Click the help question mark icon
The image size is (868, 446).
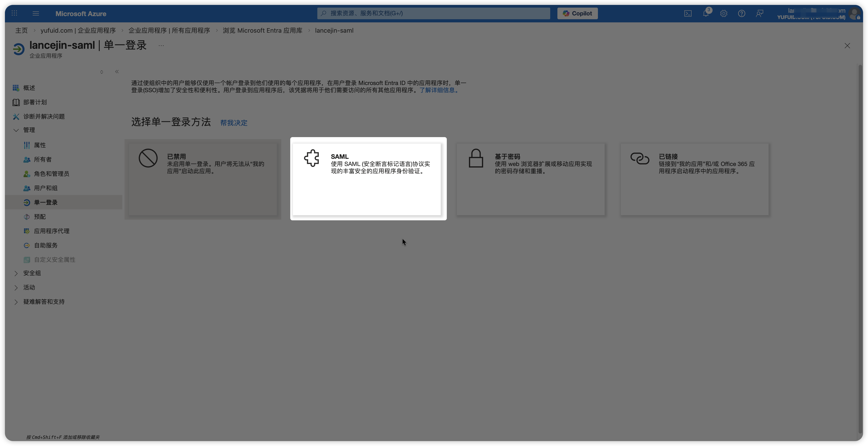tap(741, 13)
